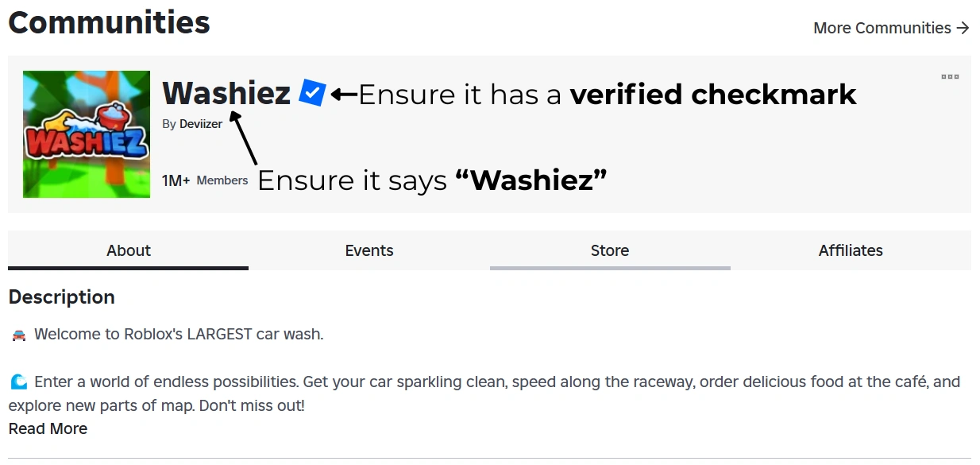The height and width of the screenshot is (465, 980).
Task: Select the Store tab
Action: (610, 250)
